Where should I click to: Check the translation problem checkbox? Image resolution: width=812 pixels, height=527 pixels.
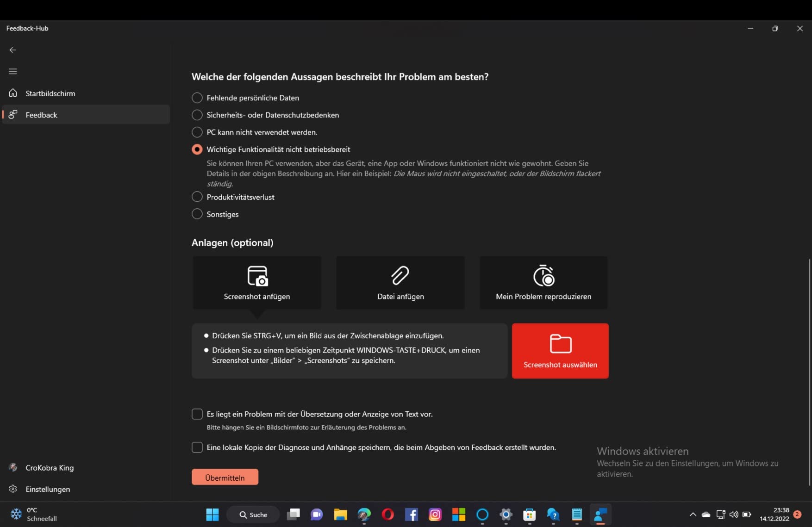tap(197, 414)
